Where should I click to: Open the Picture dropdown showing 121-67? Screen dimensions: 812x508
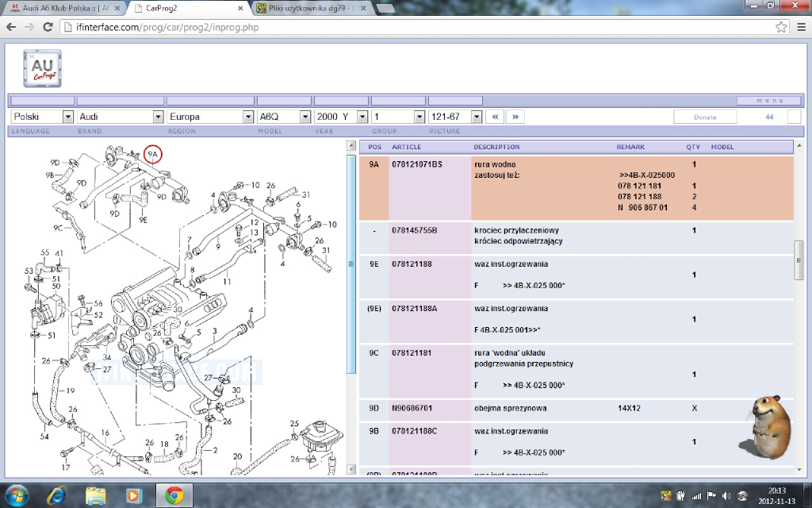455,117
